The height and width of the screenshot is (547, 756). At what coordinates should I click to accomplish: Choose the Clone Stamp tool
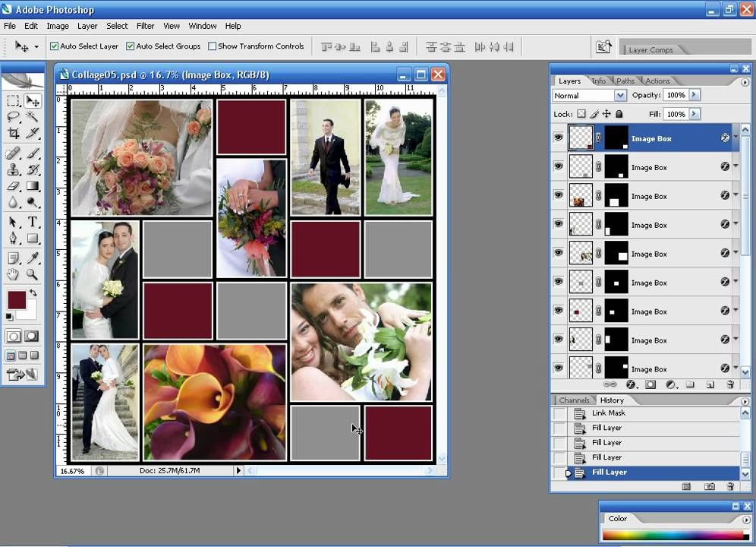[14, 169]
